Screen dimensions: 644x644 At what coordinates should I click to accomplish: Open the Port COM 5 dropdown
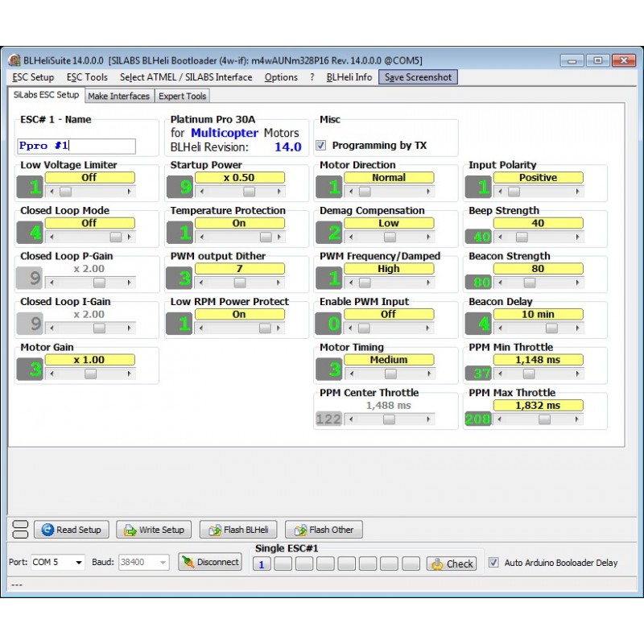[57, 562]
